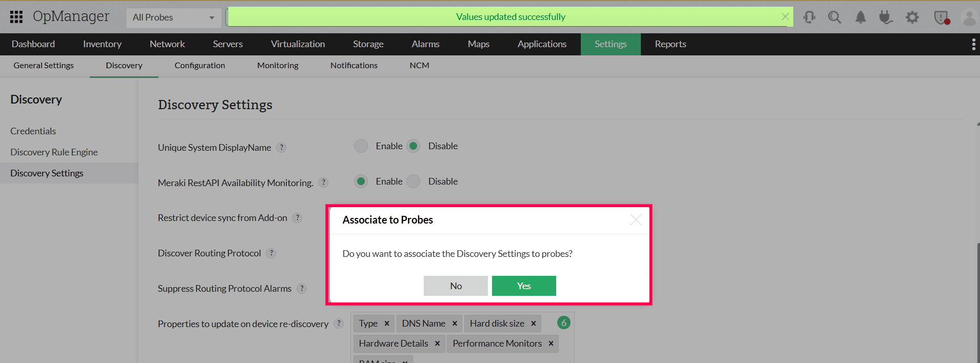Open the alarms bell icon

(x=860, y=17)
